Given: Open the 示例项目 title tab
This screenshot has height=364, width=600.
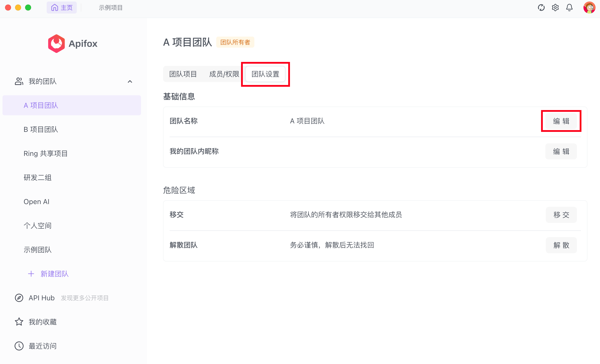Looking at the screenshot, I should 111,8.
